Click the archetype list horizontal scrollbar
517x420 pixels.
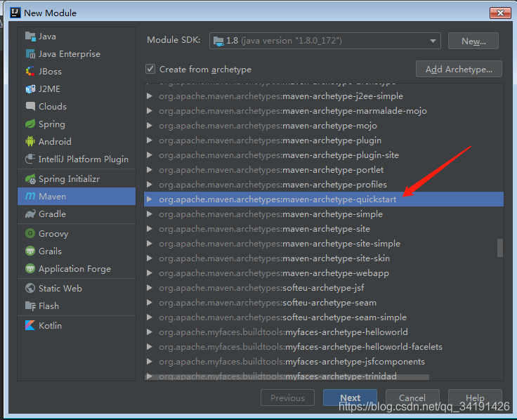(287, 376)
